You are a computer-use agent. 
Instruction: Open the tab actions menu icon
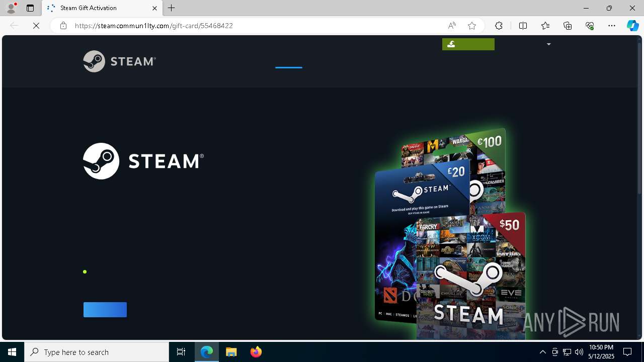30,8
